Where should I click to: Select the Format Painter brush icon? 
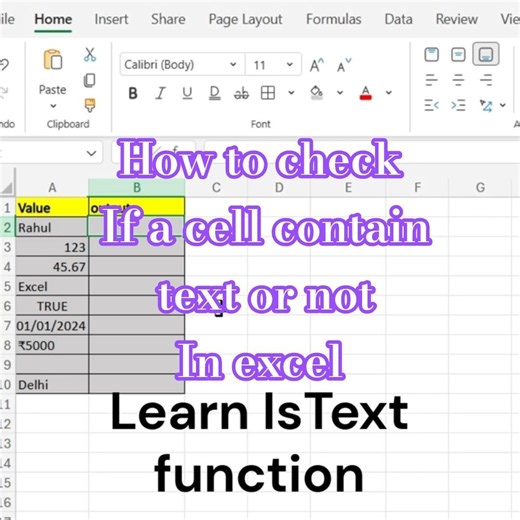[90, 106]
